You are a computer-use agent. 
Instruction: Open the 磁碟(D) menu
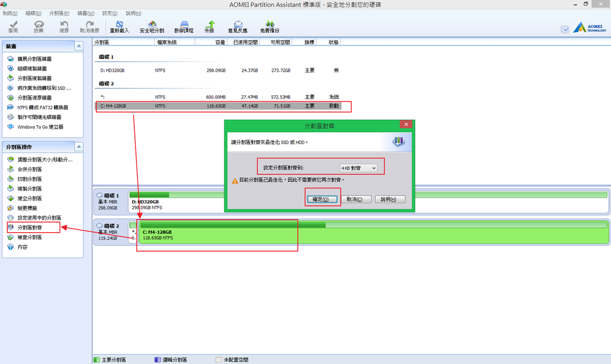coord(33,13)
